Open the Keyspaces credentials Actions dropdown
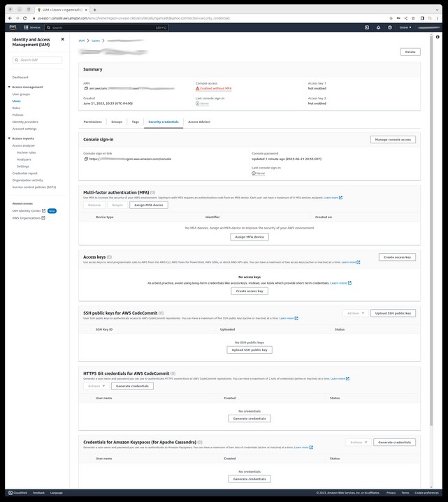The width and height of the screenshot is (448, 502). point(359,442)
